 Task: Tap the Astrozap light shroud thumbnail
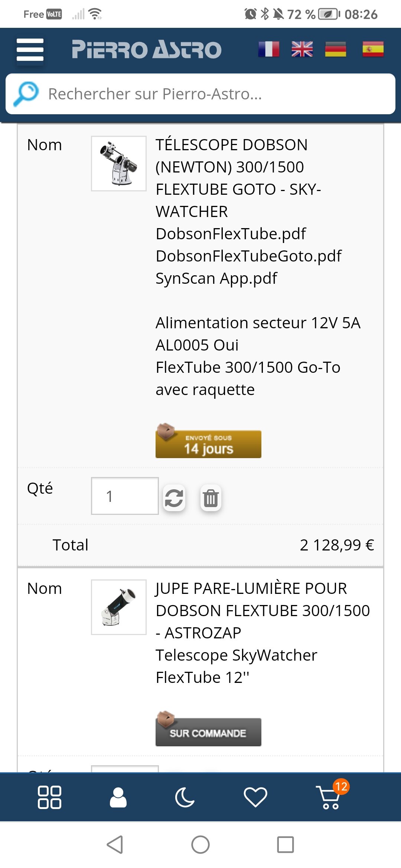119,607
